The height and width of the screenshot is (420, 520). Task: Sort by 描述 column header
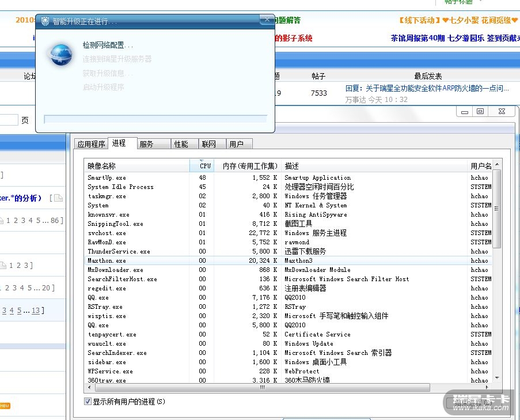pos(374,165)
